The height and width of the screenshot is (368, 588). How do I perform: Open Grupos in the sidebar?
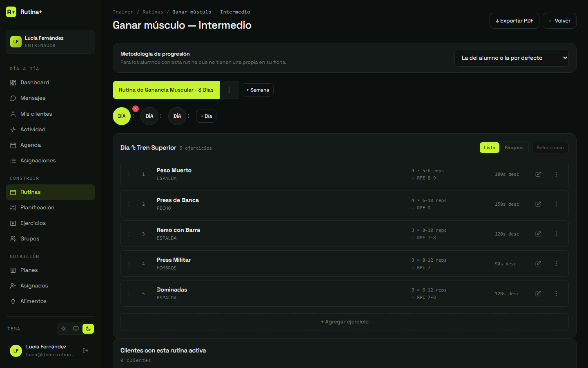(50, 239)
